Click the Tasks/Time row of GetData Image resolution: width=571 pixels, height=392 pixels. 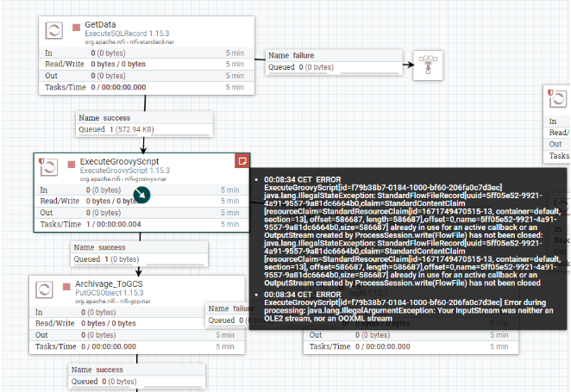147,87
